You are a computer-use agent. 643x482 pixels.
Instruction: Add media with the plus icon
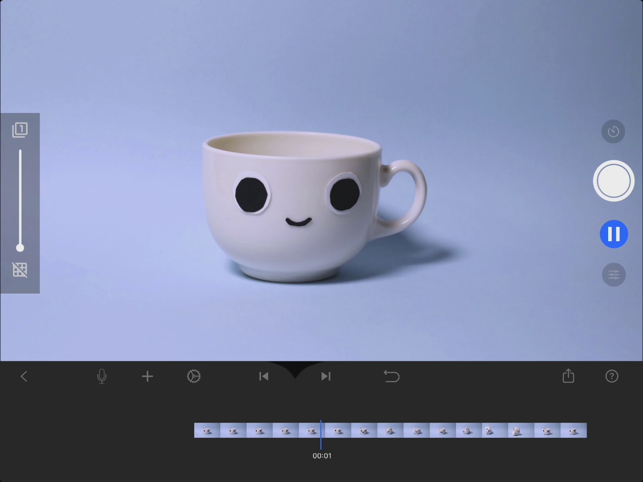pyautogui.click(x=147, y=376)
